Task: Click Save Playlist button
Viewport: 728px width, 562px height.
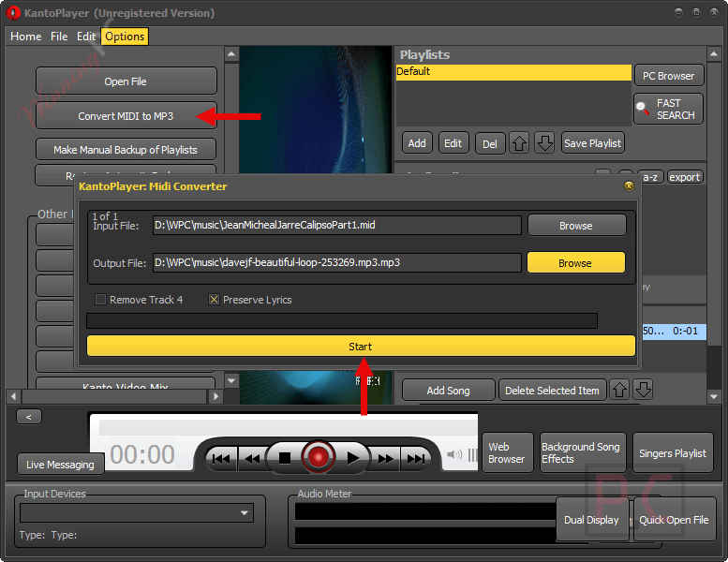Action: pos(592,143)
